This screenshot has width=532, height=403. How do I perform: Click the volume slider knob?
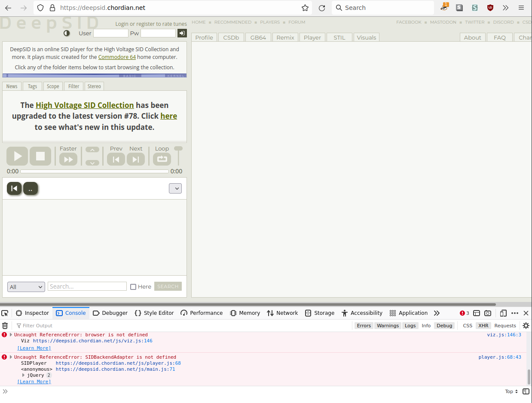click(178, 148)
